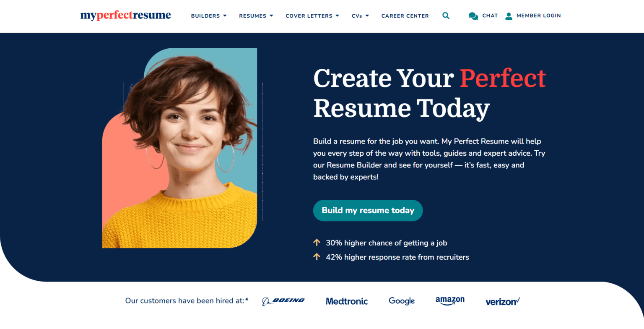This screenshot has width=644, height=329.
Task: Click the Chat link text
Action: click(490, 16)
